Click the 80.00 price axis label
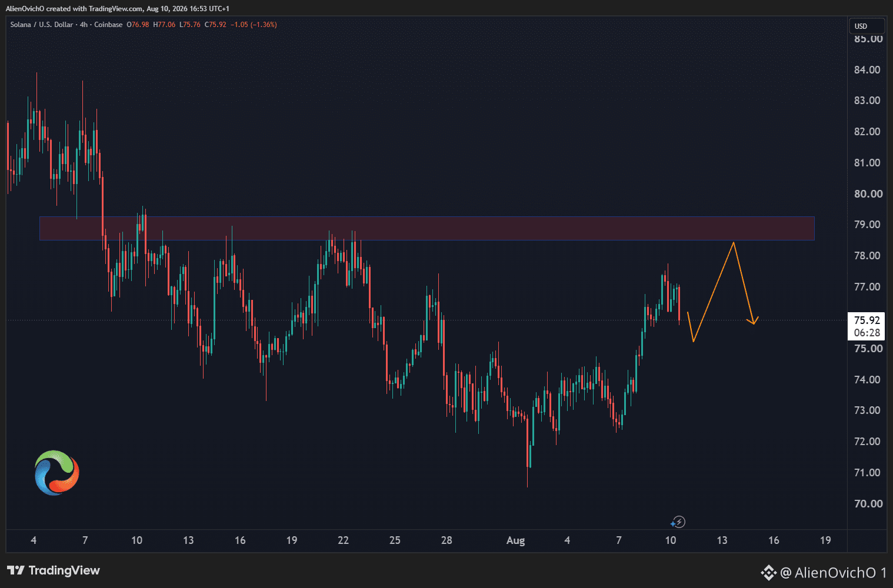Screen dimensions: 893x588 868,194
